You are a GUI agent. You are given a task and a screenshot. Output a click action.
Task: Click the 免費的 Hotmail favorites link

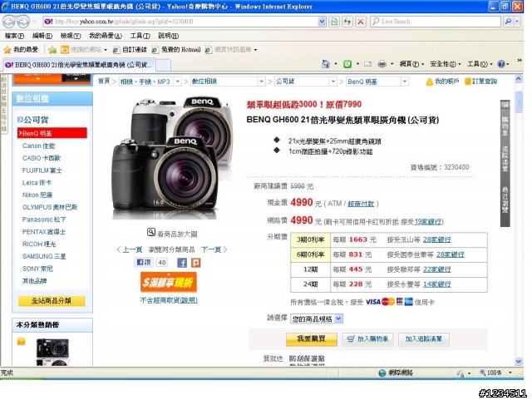click(x=176, y=50)
